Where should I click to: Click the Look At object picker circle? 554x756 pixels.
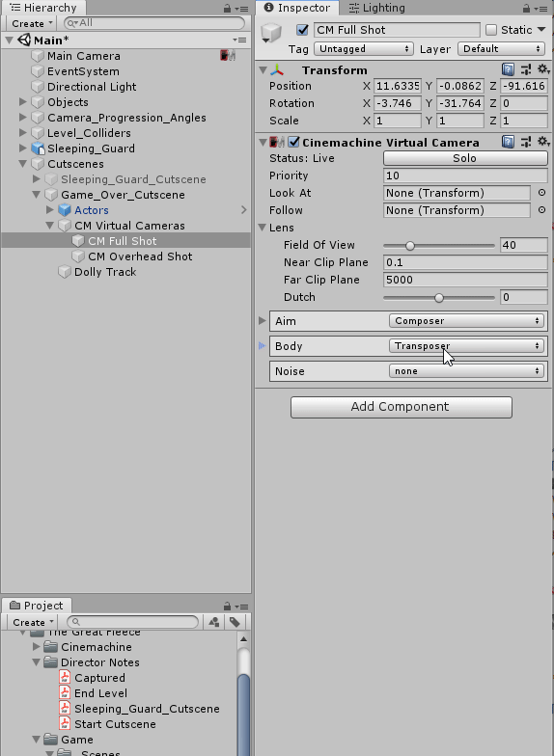pyautogui.click(x=542, y=193)
